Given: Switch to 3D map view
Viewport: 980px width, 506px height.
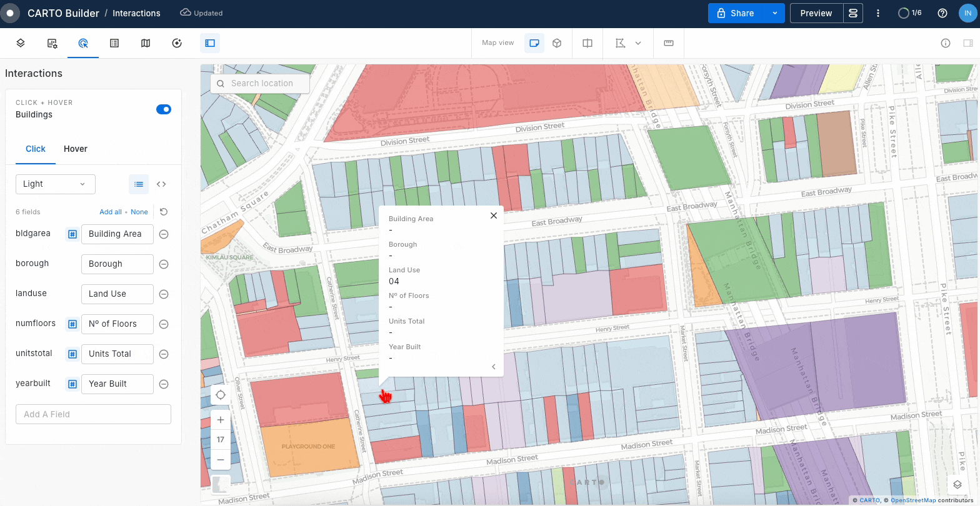Looking at the screenshot, I should tap(557, 43).
